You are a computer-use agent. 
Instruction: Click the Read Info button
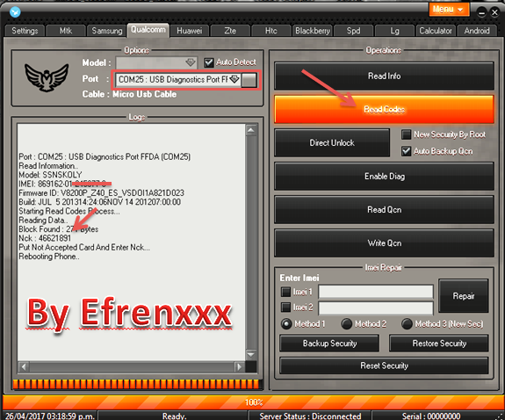(384, 76)
